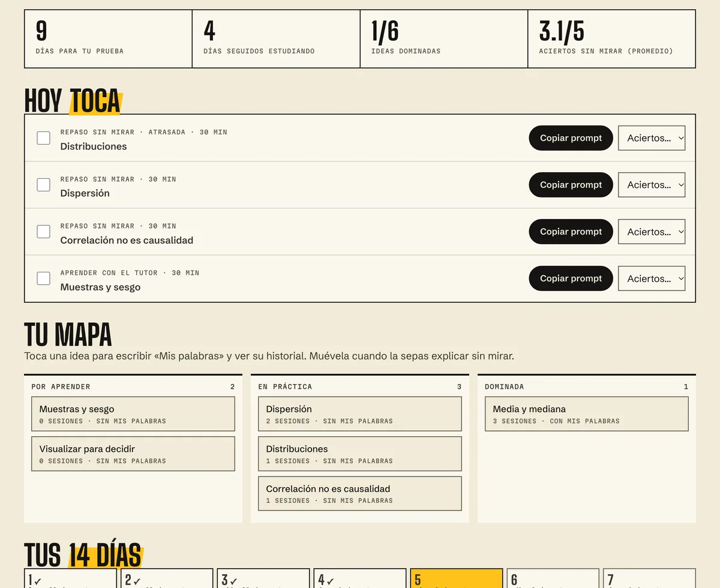Open Correlación no es causalidad map card
720x588 pixels.
click(x=360, y=493)
